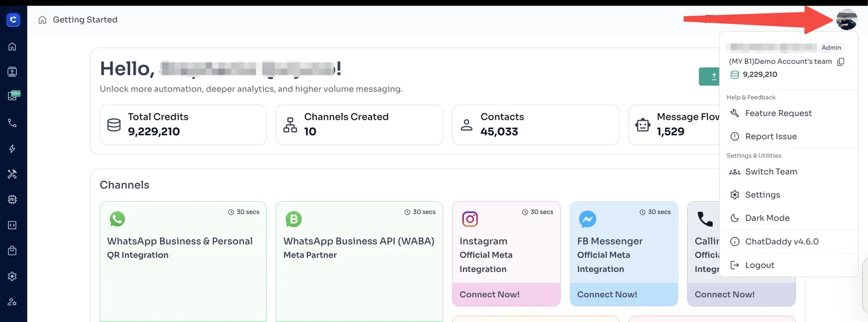
Task: Click the copy icon next to team name
Action: 841,62
